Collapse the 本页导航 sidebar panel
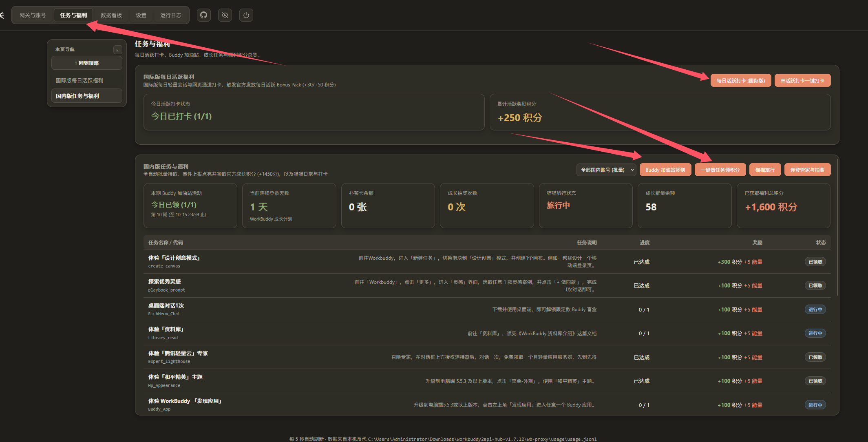Viewport: 868px width, 442px height. point(117,50)
